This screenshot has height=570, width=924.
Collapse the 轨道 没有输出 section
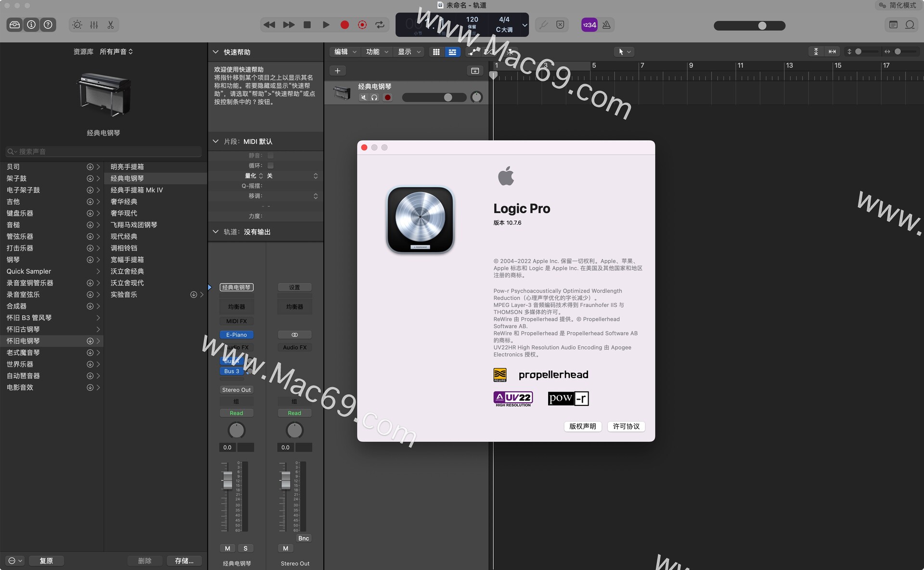(x=216, y=232)
